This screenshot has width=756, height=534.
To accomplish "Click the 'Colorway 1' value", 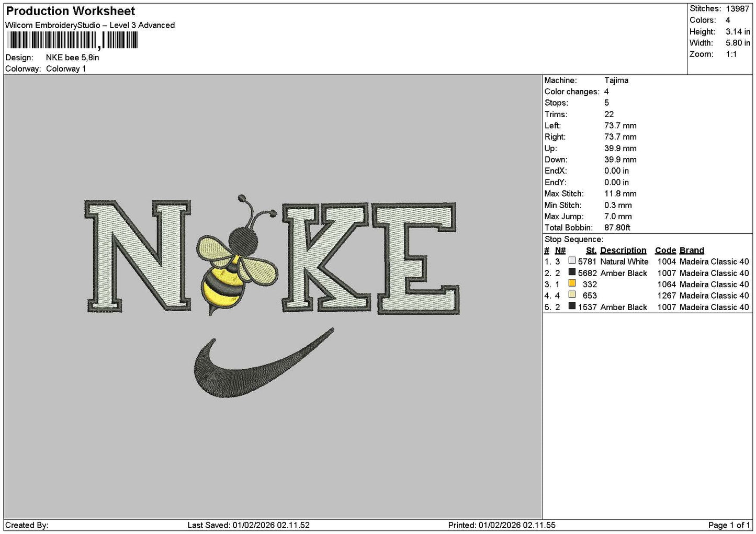I will (x=66, y=69).
